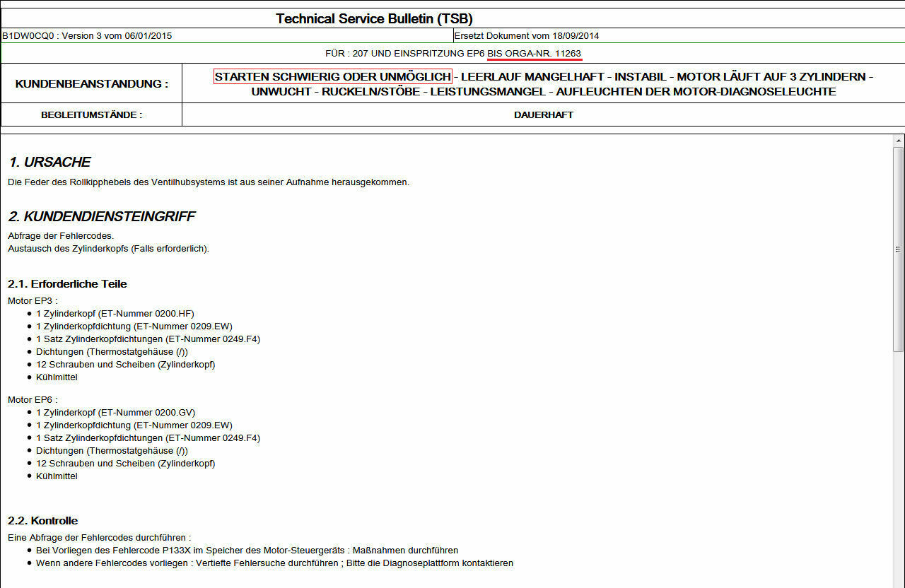The image size is (905, 588).
Task: Click the '1. URSACHE' heading
Action: point(49,163)
